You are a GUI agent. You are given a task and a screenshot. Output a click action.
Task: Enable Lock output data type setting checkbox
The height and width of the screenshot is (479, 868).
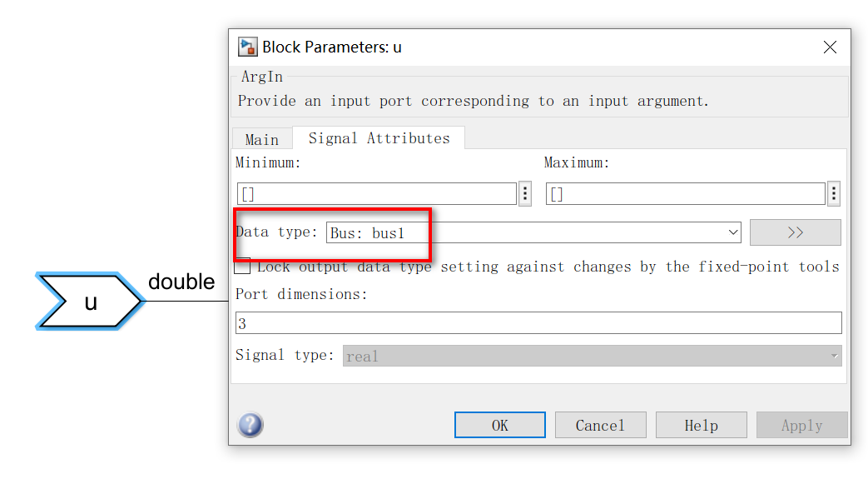pos(243,267)
